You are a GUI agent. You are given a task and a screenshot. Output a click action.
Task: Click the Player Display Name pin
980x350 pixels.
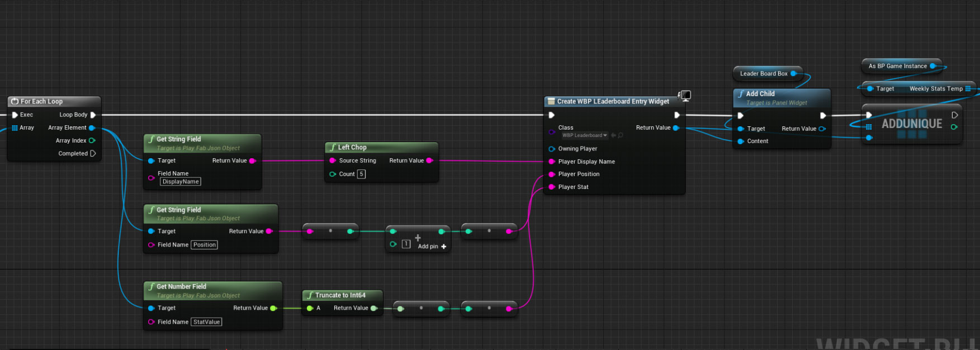(552, 162)
